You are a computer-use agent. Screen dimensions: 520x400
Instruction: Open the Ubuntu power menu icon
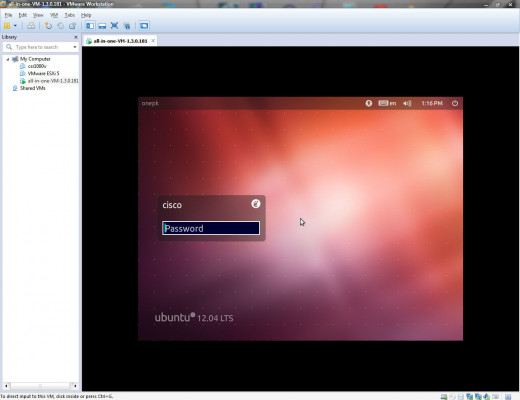[455, 103]
